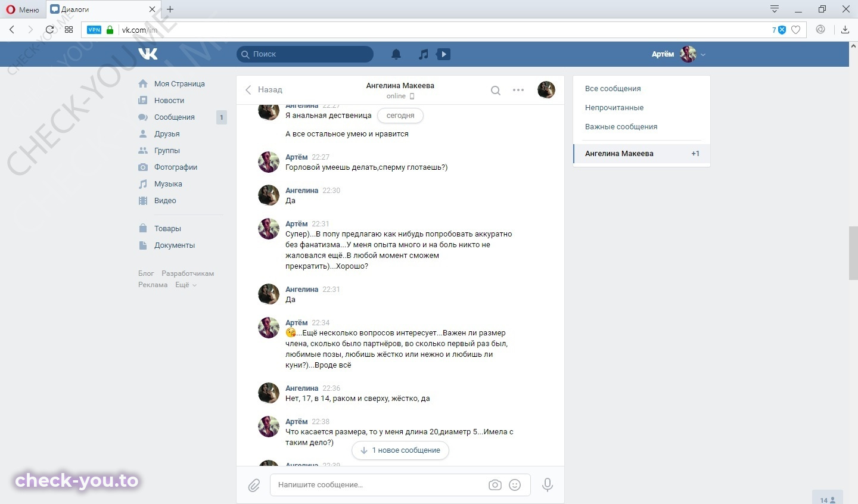Go to Моя Страница
Screen dimensions: 858x504
(x=179, y=84)
